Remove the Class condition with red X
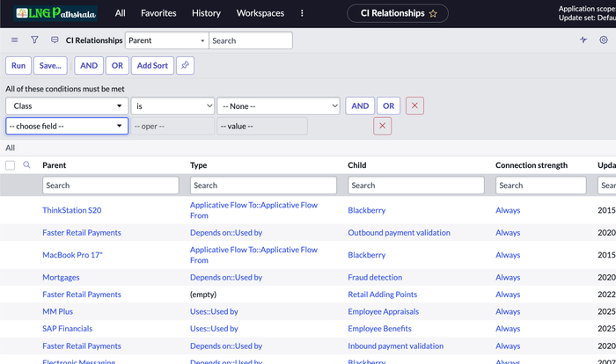 [414, 106]
